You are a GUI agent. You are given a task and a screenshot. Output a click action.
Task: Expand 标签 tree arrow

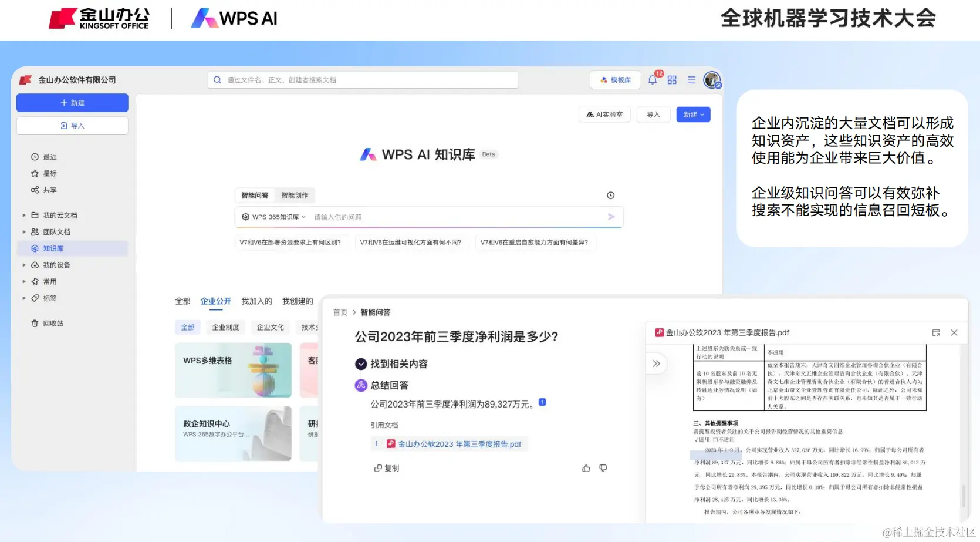24,298
